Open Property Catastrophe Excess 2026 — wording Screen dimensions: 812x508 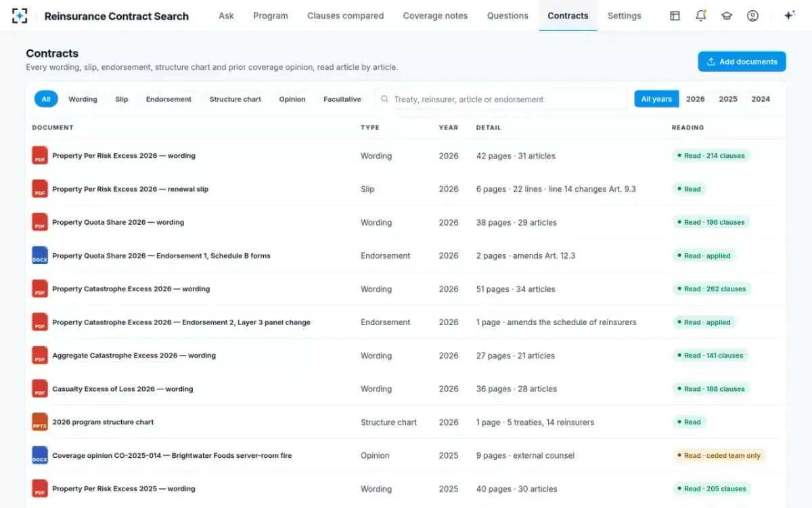point(131,289)
